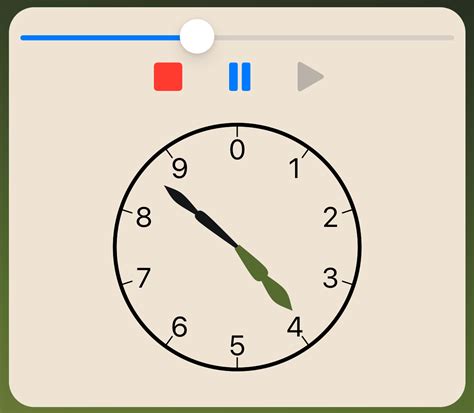The height and width of the screenshot is (413, 474).
Task: Select the number 4 on dial
Action: pos(295,327)
